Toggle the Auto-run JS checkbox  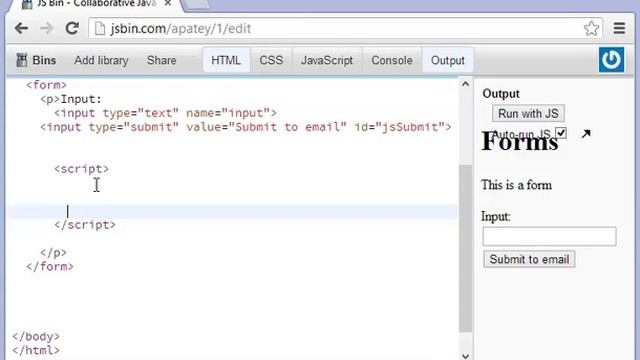click(x=561, y=133)
